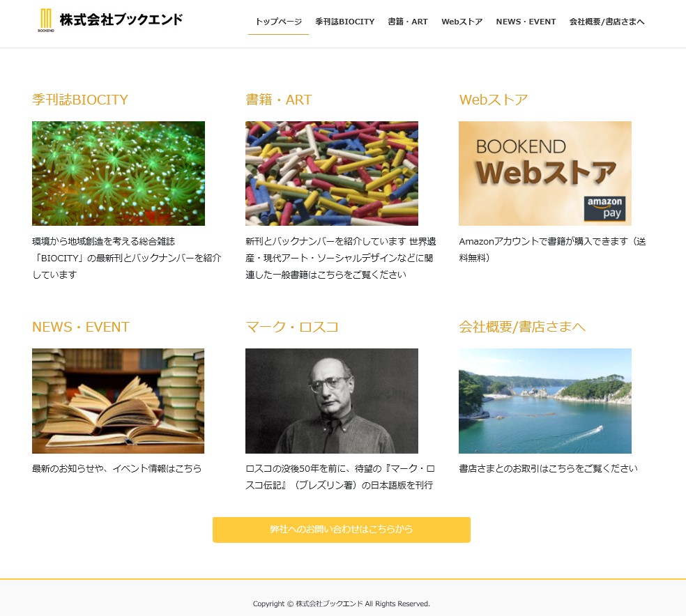Click the amazon pay badge icon
The width and height of the screenshot is (686, 616).
tap(604, 208)
